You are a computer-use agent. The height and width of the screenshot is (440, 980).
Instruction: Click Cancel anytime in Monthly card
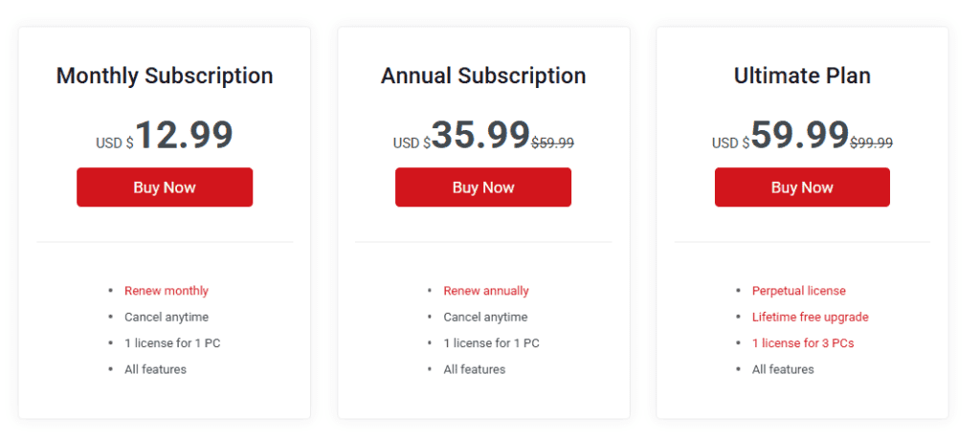point(167,317)
